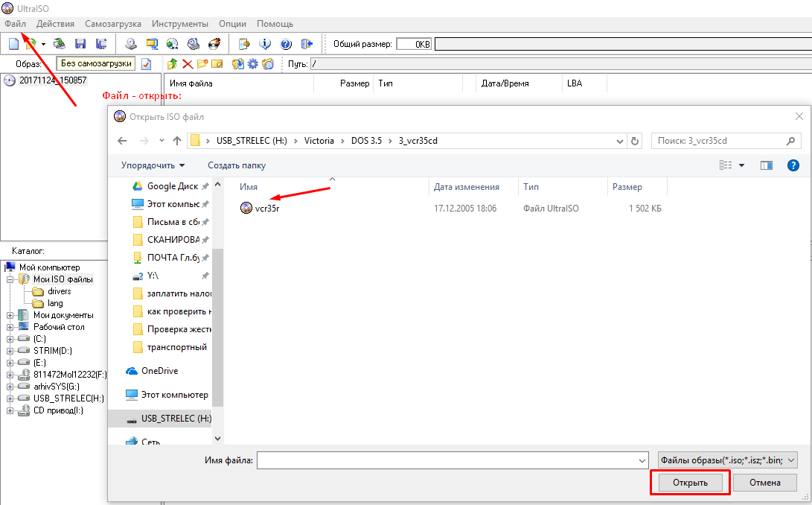The image size is (812, 505).
Task: Expand the USB_STRELEC(H:) tree node
Action: [x=10, y=398]
